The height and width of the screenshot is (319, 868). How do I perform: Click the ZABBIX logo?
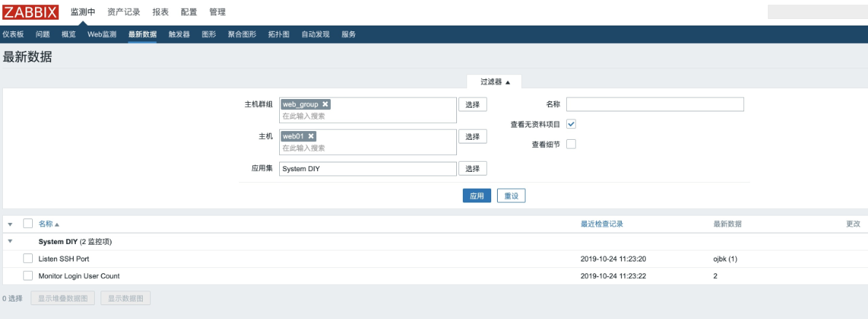point(31,12)
